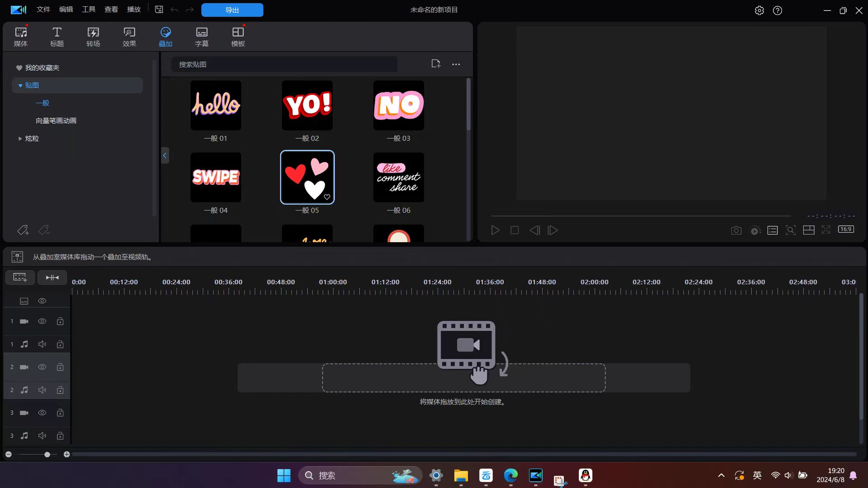
Task: Click the save project icon in top bar
Action: click(x=159, y=10)
